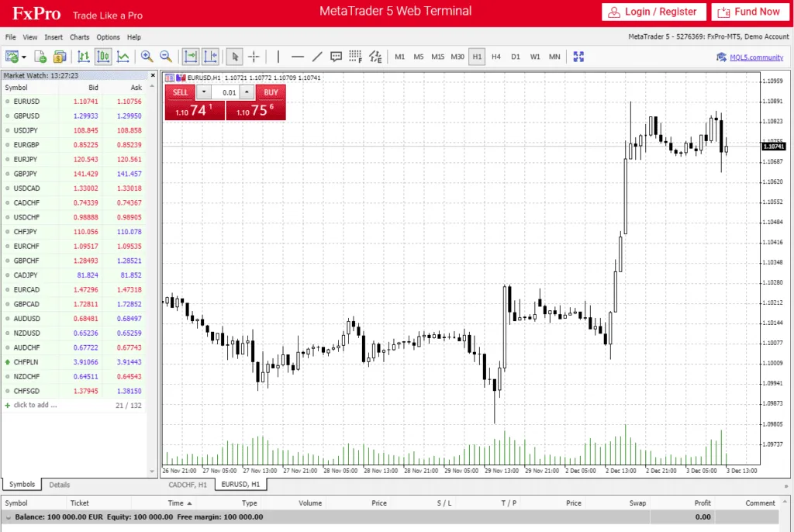794x532 pixels.
Task: Click the 0.01 volume input field
Action: tap(226, 92)
